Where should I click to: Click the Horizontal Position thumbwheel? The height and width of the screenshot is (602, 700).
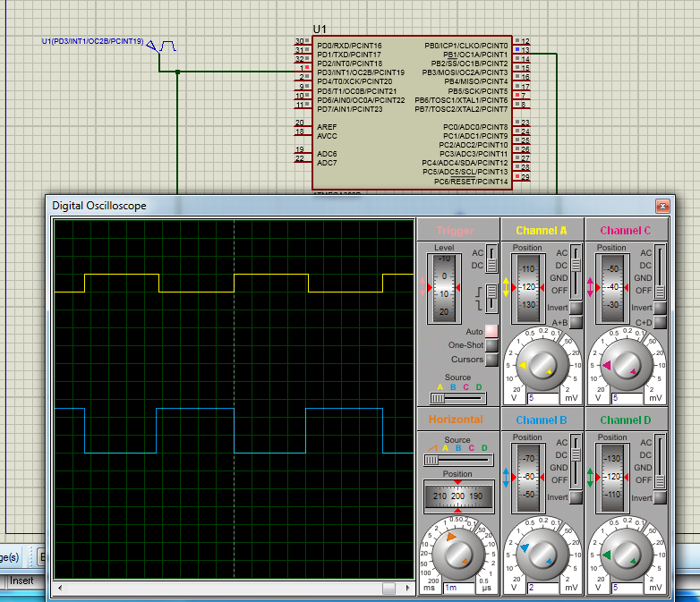click(x=458, y=496)
